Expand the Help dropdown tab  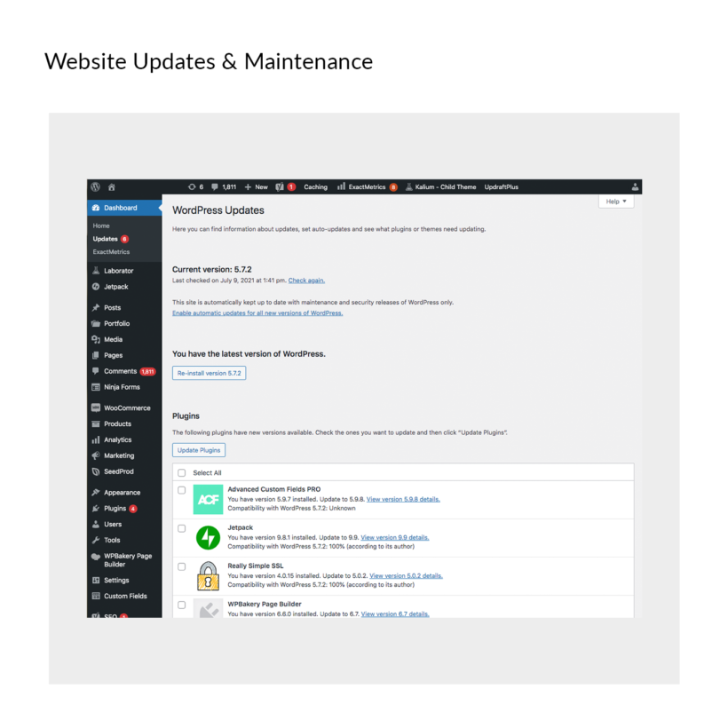coord(616,201)
